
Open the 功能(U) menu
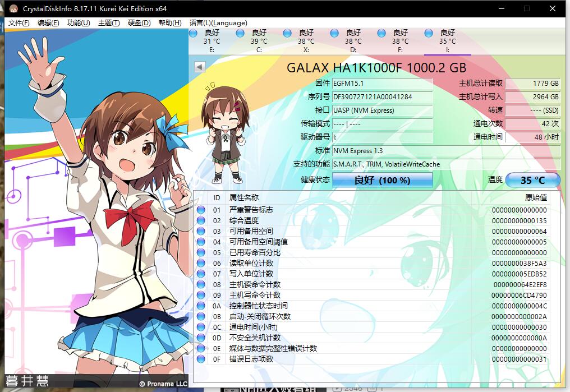(79, 23)
